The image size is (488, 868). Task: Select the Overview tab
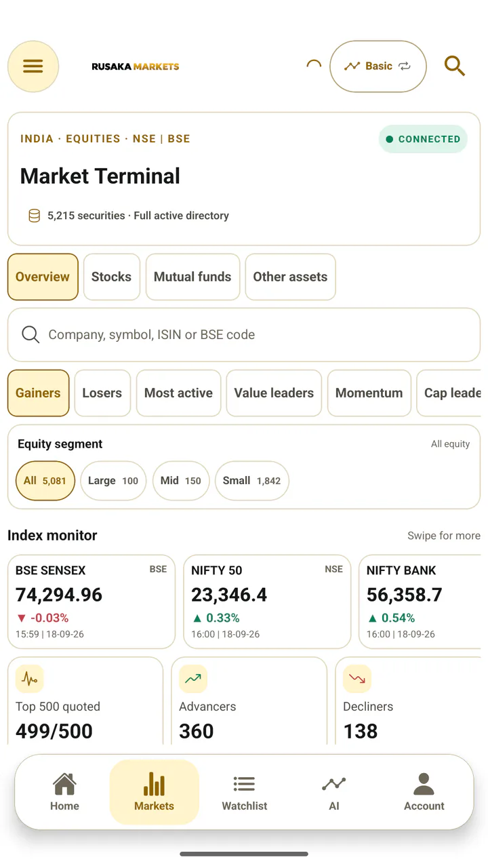pyautogui.click(x=43, y=277)
